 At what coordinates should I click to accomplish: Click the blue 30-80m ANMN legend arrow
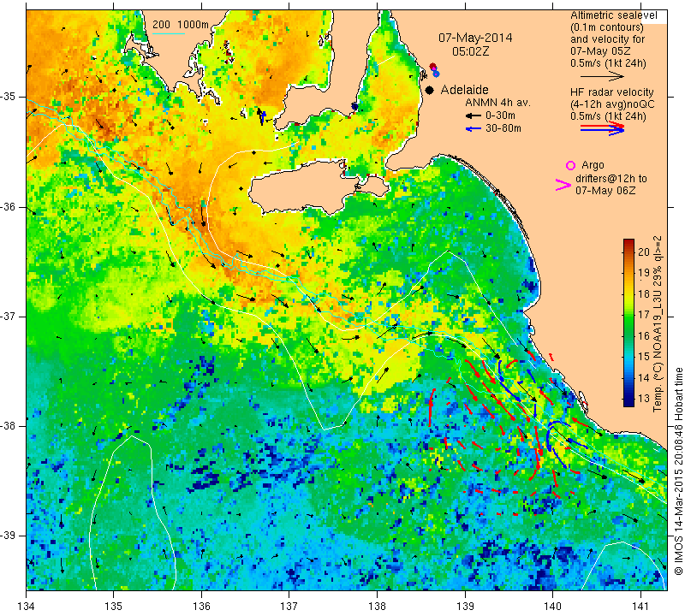click(x=474, y=129)
